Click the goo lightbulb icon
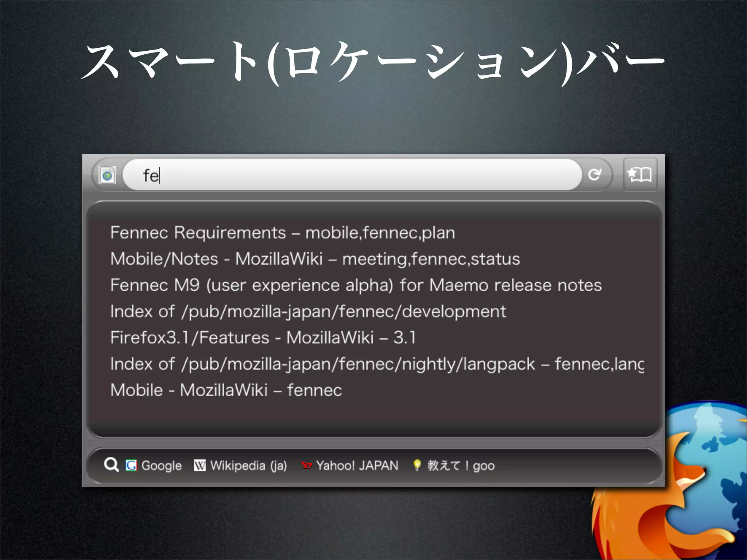The height and width of the screenshot is (560, 747). tap(417, 465)
